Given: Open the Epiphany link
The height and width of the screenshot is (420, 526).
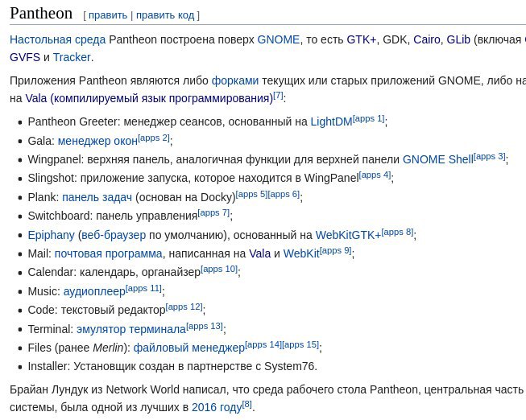Looking at the screenshot, I should [x=51, y=235].
